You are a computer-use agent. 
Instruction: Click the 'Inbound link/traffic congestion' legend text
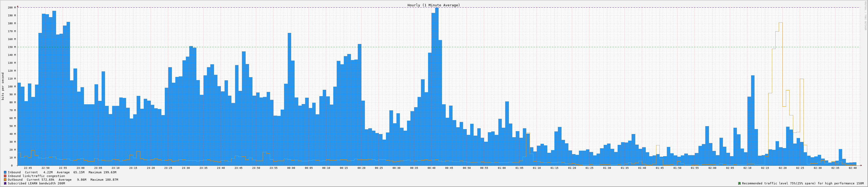(x=36, y=176)
